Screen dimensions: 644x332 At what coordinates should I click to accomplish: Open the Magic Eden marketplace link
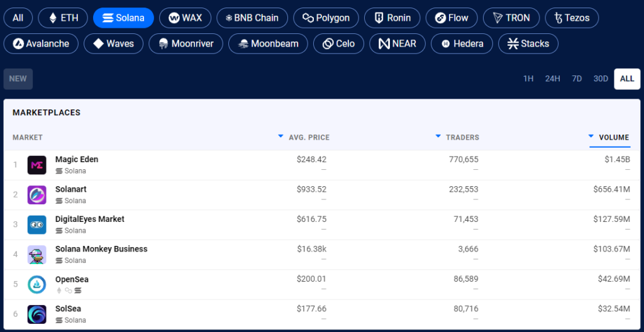[x=77, y=160]
